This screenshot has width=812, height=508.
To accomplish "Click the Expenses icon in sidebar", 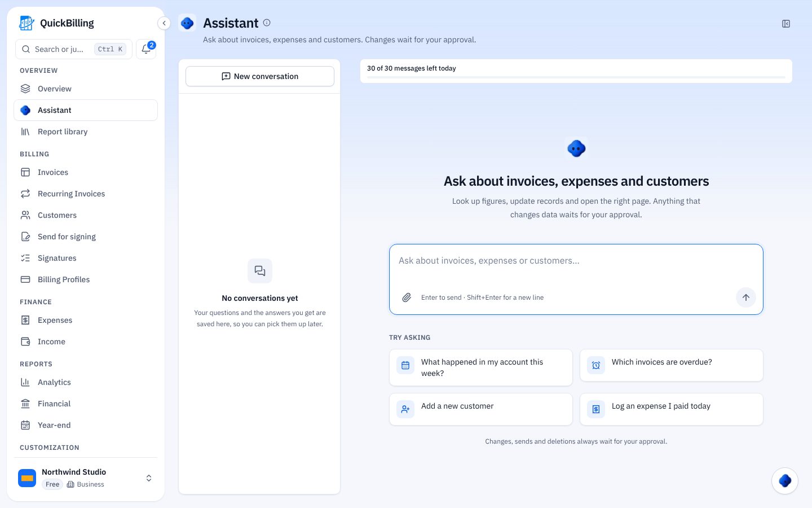I will (25, 320).
